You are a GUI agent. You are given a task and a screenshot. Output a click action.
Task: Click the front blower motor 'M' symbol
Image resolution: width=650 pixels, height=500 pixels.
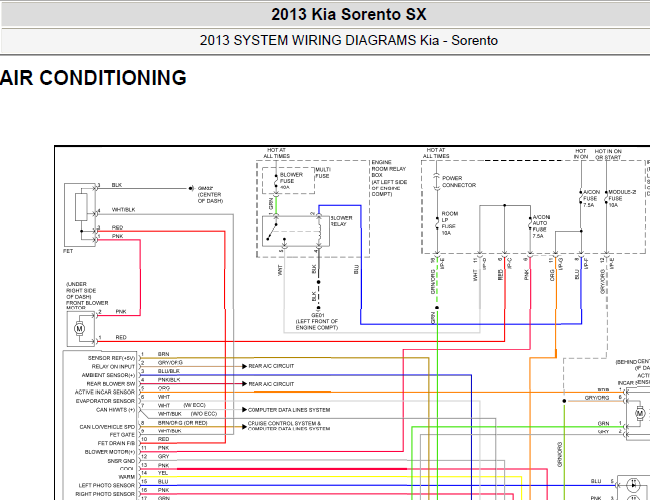coord(79,329)
